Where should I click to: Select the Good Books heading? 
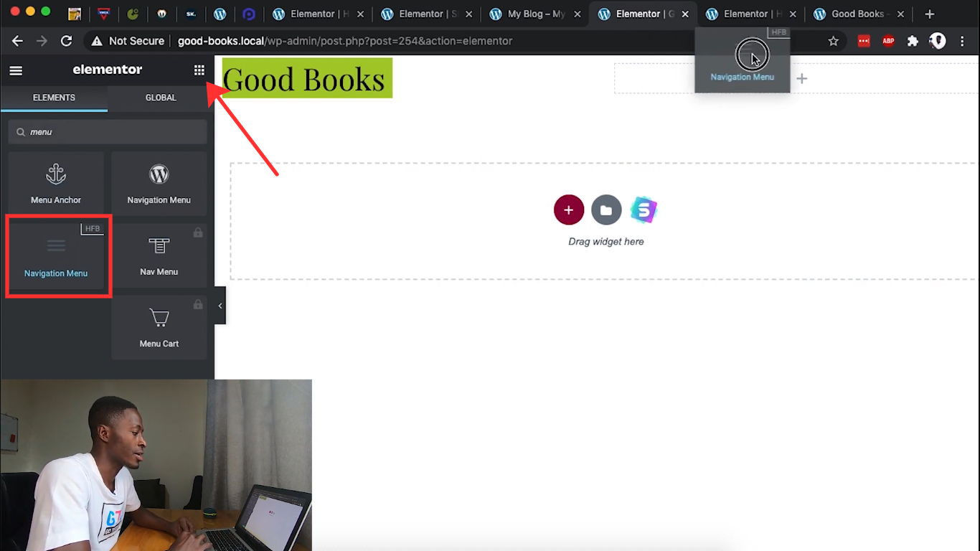[x=307, y=78]
